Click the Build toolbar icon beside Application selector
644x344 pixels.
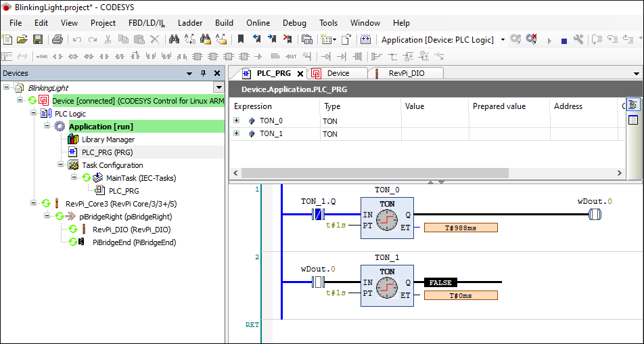365,39
